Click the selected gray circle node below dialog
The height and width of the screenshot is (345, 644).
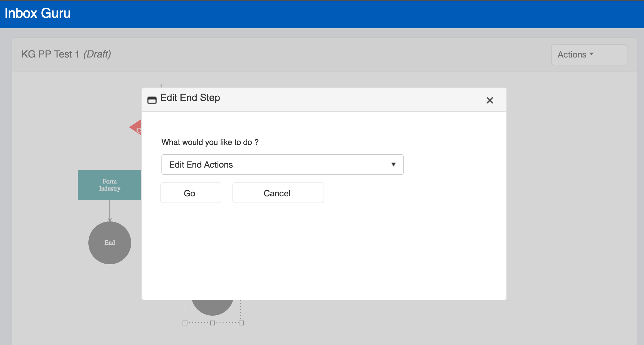(x=213, y=307)
